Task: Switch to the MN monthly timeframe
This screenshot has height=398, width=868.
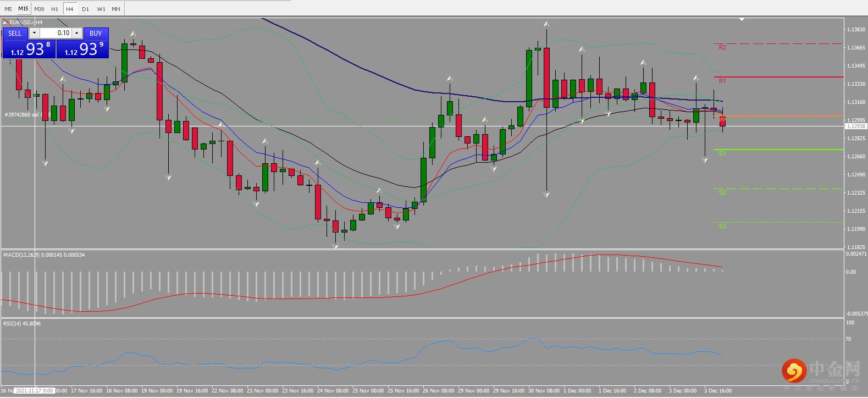Action: pos(116,9)
